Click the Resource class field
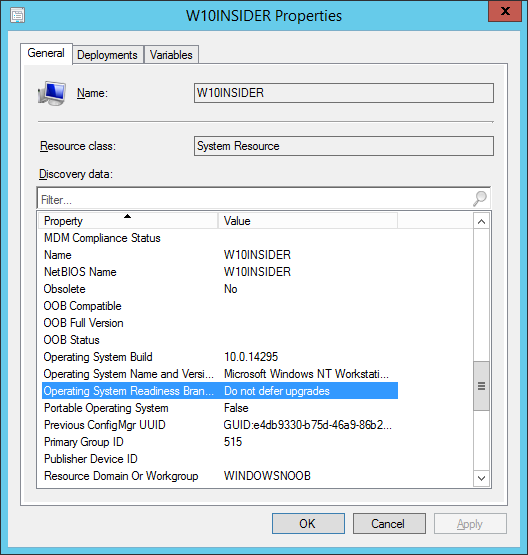Image resolution: width=528 pixels, height=555 pixels. 344,146
